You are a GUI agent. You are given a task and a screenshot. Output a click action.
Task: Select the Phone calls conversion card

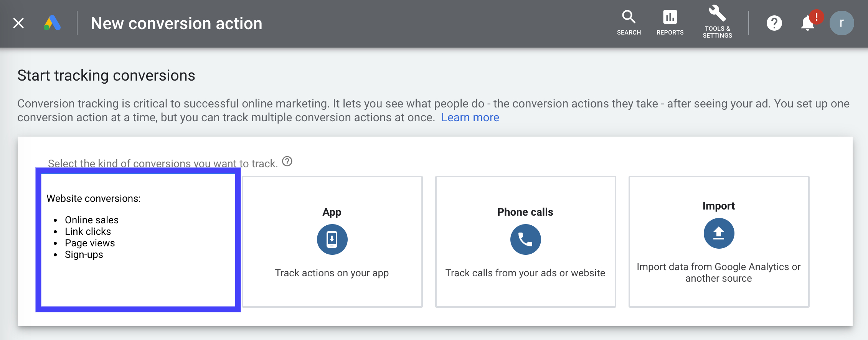click(x=526, y=242)
